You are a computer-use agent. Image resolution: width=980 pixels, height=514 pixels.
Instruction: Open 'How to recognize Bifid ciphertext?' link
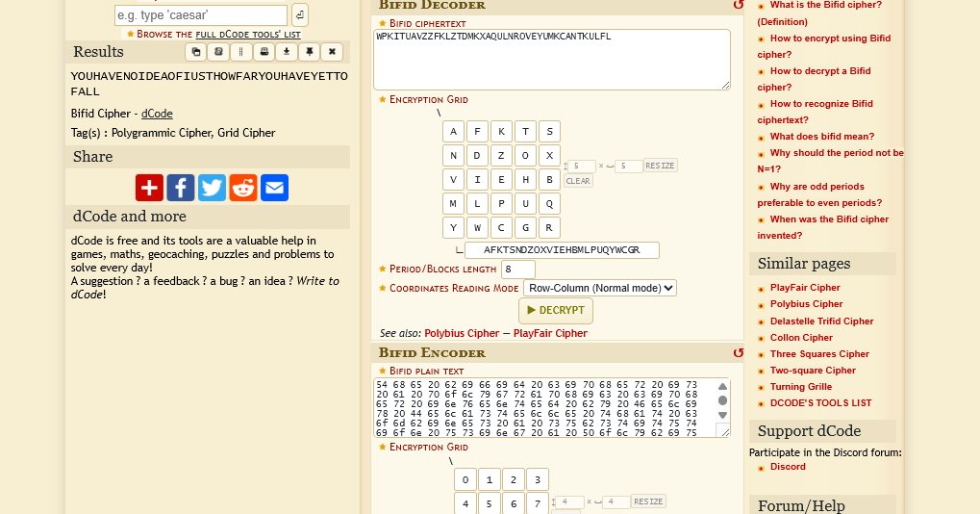click(815, 112)
